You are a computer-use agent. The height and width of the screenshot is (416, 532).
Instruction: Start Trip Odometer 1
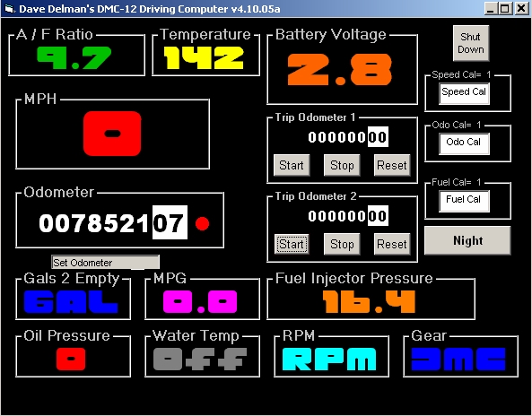click(x=292, y=165)
